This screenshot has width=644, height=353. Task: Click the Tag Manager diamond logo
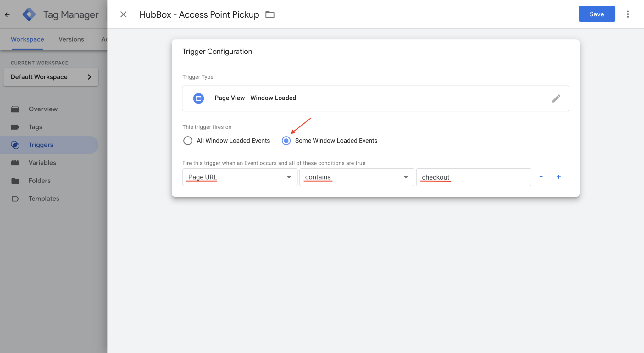(x=29, y=14)
